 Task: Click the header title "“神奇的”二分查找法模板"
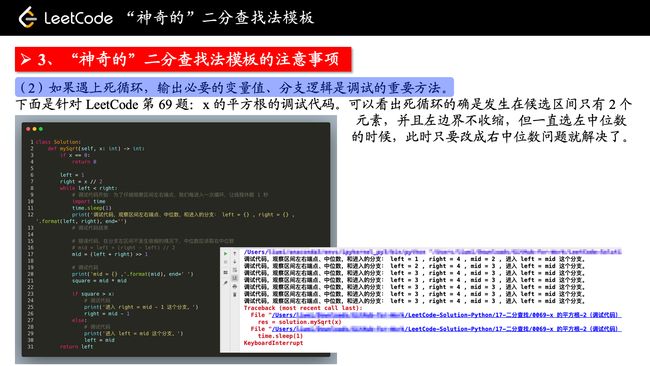pyautogui.click(x=220, y=17)
